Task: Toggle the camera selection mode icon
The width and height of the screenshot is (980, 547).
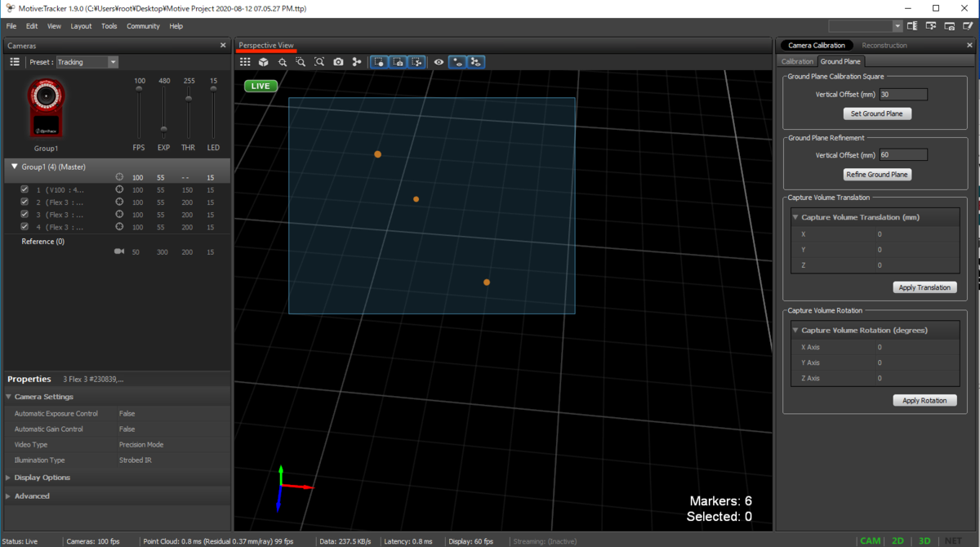Action: tap(399, 62)
